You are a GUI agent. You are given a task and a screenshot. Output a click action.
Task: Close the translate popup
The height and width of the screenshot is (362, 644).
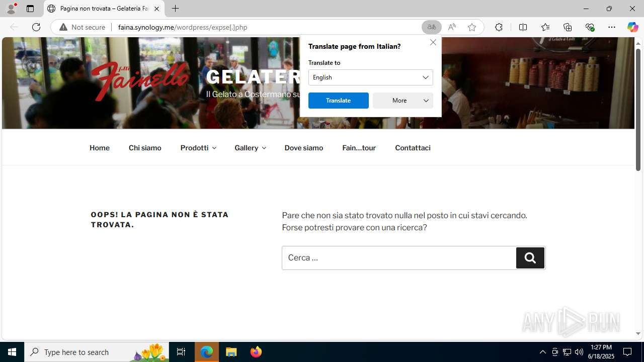(x=433, y=42)
